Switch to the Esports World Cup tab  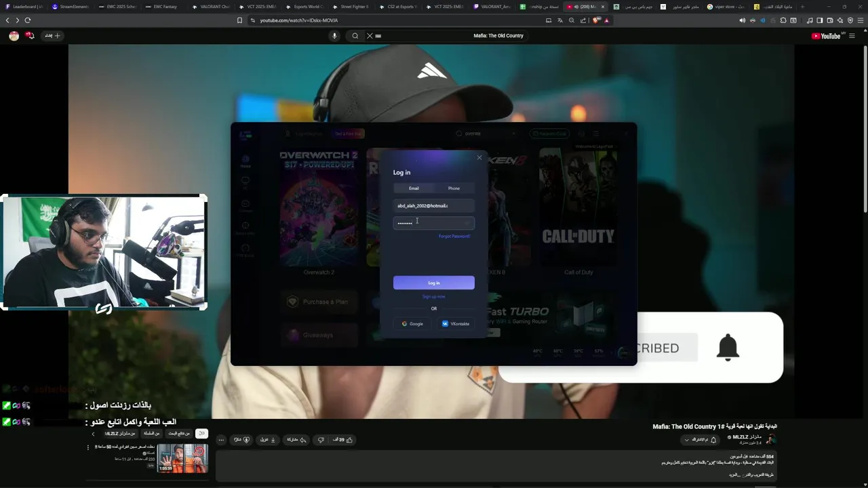pyautogui.click(x=304, y=7)
